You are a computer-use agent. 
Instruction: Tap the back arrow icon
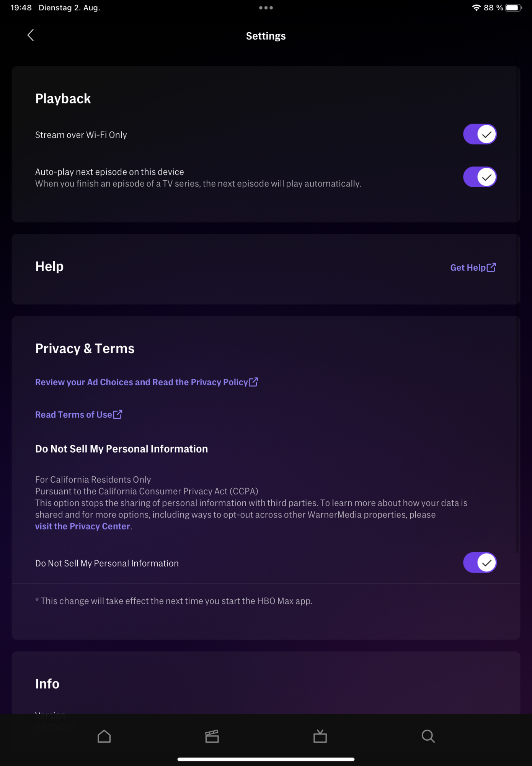[31, 35]
